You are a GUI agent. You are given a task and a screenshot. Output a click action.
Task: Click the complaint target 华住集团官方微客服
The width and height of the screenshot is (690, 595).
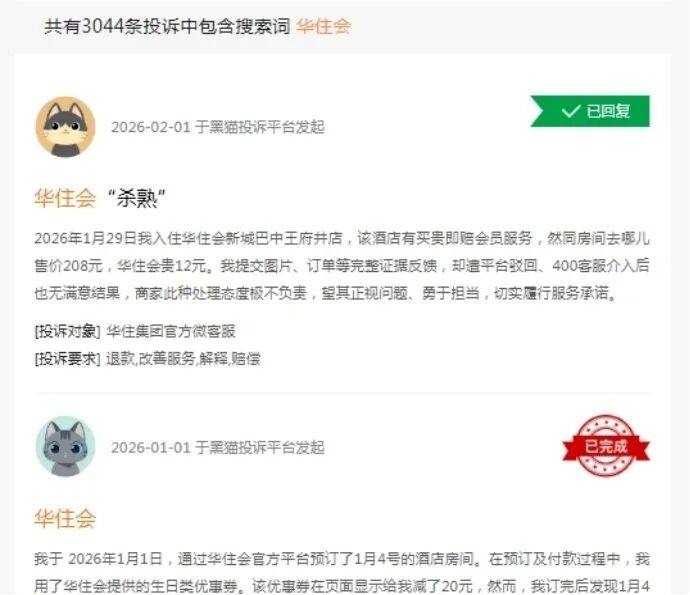171,331
